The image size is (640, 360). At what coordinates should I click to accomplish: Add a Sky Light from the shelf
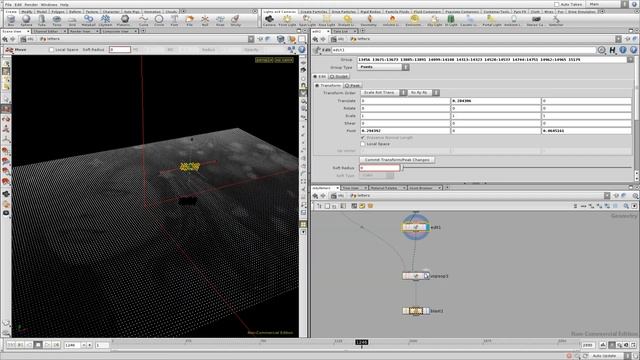434,20
